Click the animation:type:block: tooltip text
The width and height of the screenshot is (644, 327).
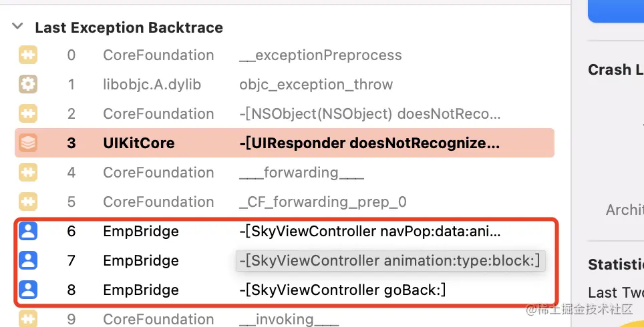click(x=390, y=260)
